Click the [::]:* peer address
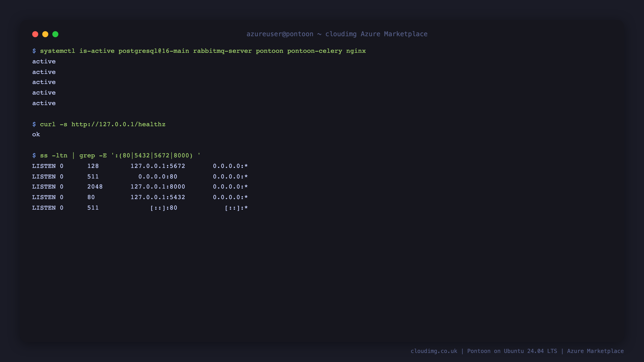644x362 pixels. [x=236, y=208]
